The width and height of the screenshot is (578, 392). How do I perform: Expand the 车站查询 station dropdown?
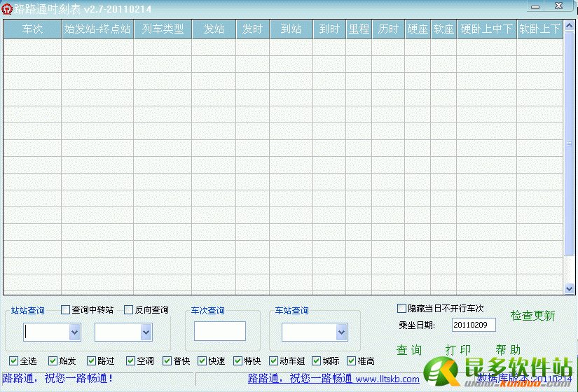[341, 332]
